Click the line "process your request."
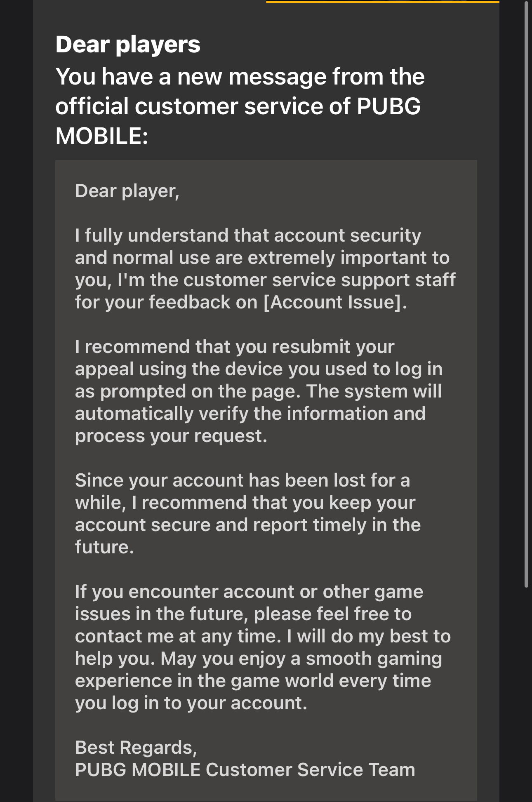The width and height of the screenshot is (532, 802). [171, 436]
